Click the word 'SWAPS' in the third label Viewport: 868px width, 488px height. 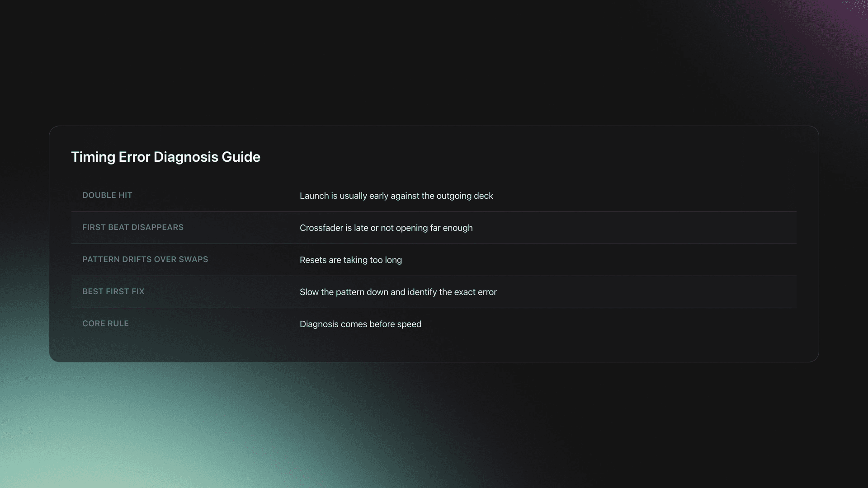(x=193, y=259)
